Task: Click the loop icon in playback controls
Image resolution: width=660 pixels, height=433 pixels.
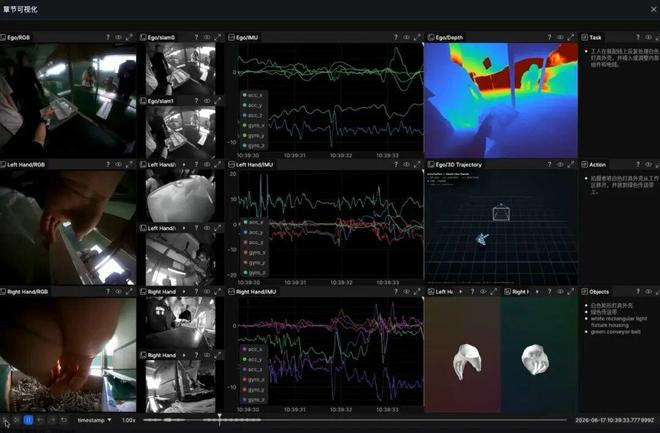Action: coord(64,420)
